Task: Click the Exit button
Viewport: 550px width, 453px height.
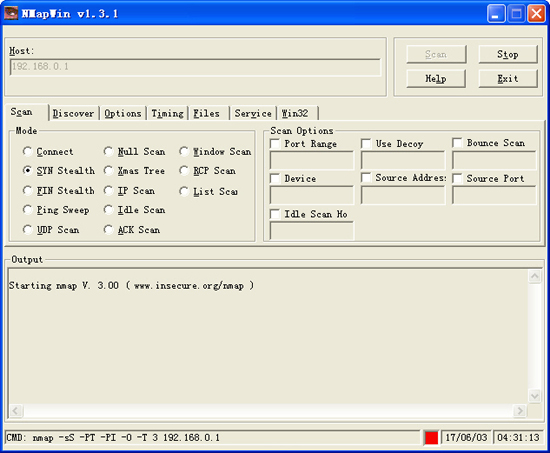Action: [508, 79]
